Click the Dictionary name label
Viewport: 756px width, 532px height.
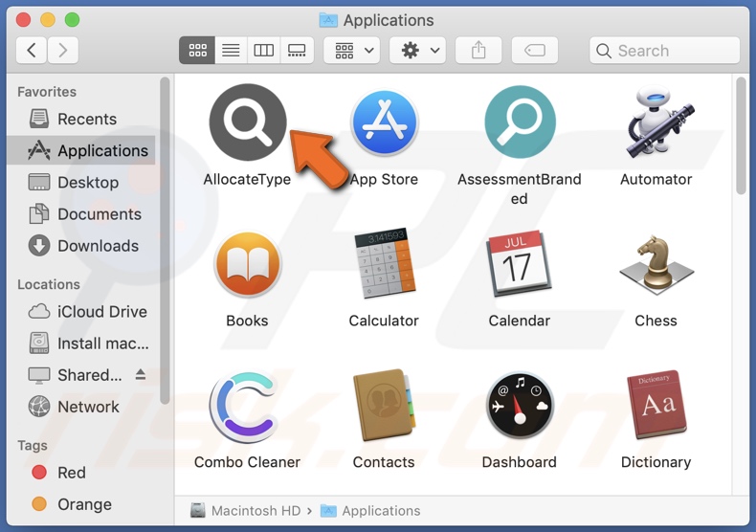(x=656, y=462)
